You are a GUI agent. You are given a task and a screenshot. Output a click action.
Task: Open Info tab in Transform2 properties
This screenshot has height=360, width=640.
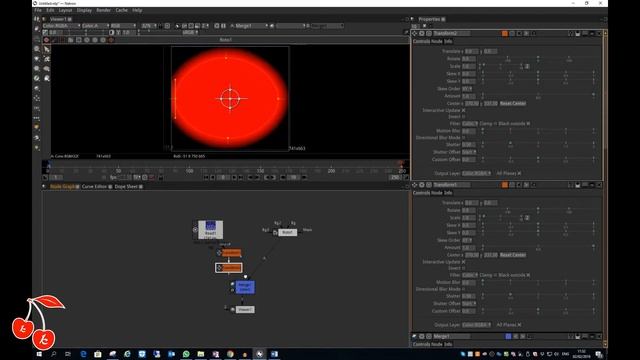(448, 42)
